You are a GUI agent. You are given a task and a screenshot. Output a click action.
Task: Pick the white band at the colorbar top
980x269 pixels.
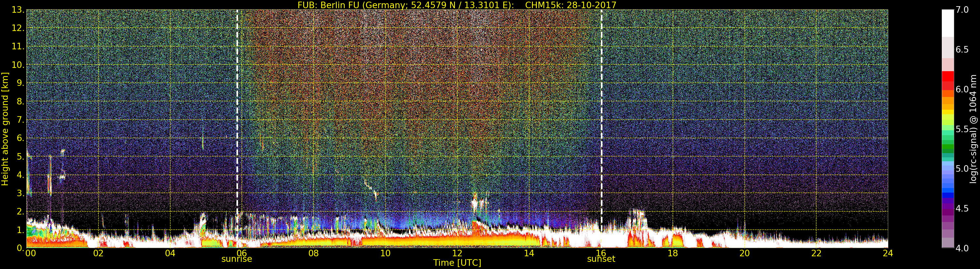[948, 23]
